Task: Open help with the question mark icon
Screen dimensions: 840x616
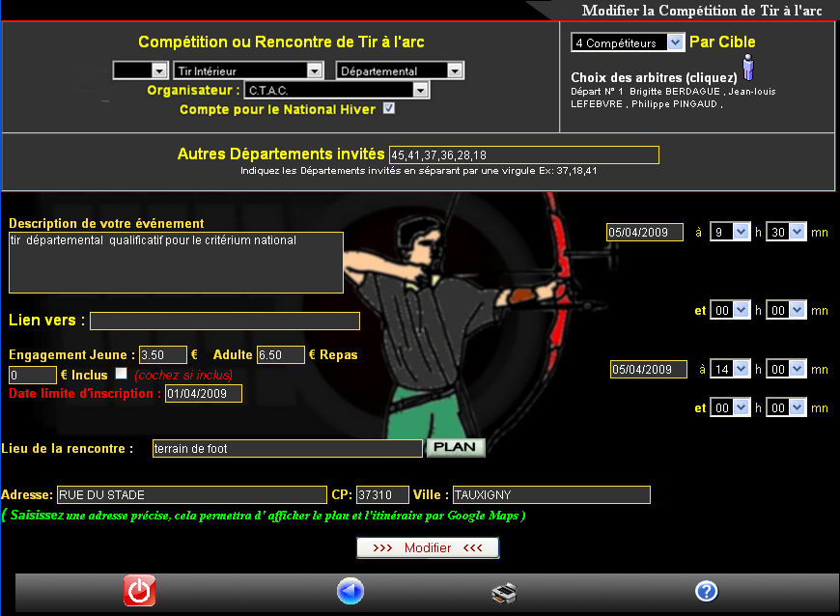Action: [x=707, y=591]
